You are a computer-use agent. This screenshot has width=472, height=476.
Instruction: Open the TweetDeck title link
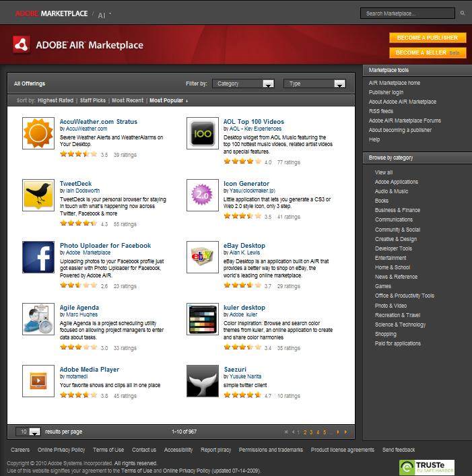pos(75,184)
